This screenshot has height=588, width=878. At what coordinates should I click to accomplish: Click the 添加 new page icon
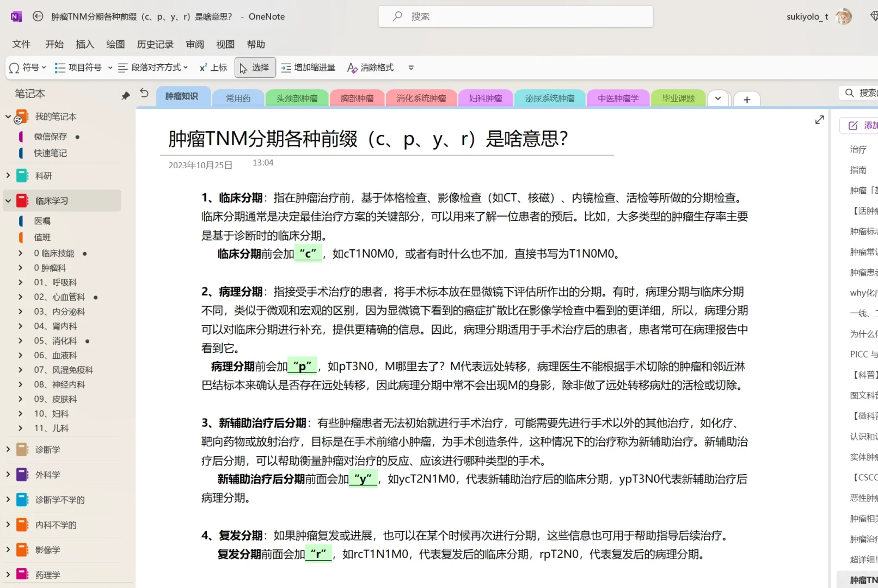(852, 125)
